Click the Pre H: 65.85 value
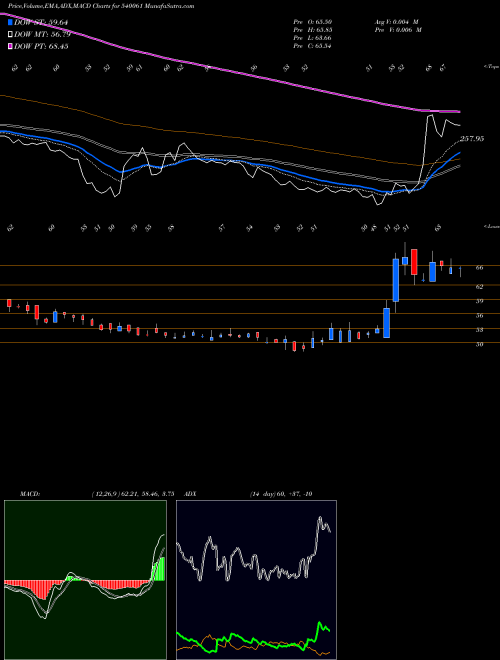The width and height of the screenshot is (500, 660). (x=313, y=30)
